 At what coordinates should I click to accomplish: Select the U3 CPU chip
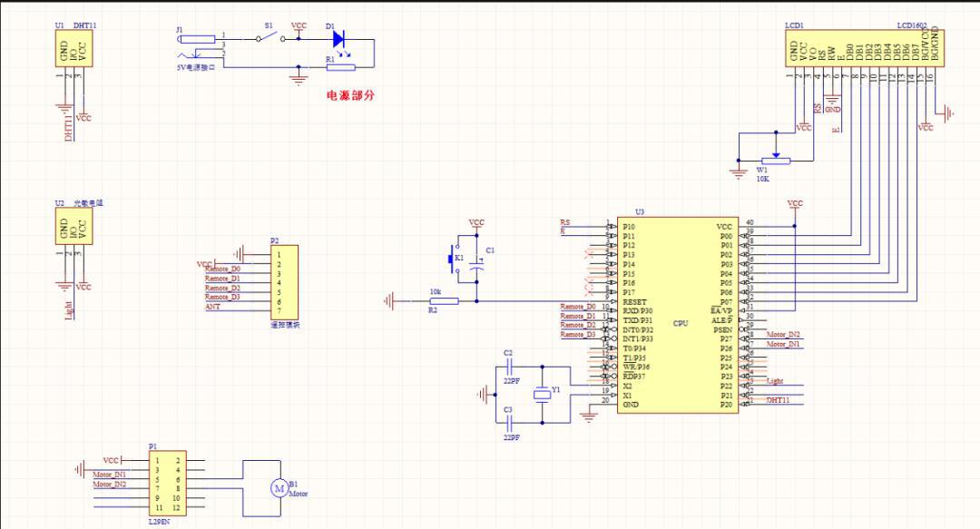coord(678,315)
